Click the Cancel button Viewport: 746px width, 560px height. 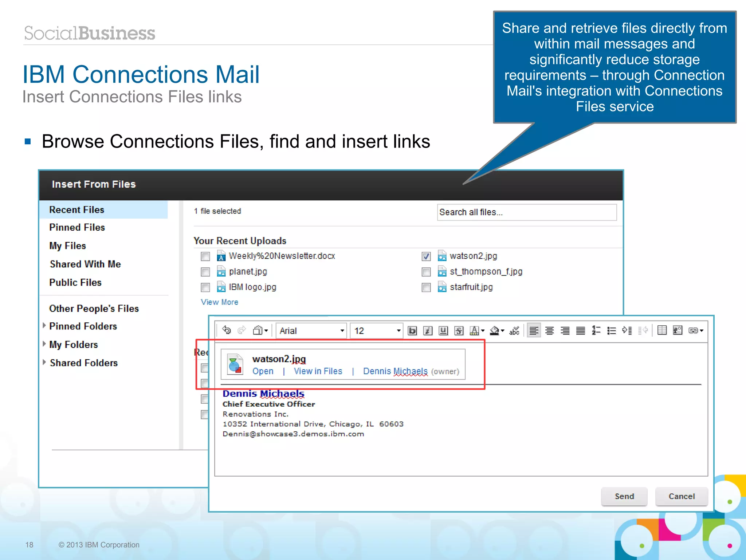click(x=682, y=497)
